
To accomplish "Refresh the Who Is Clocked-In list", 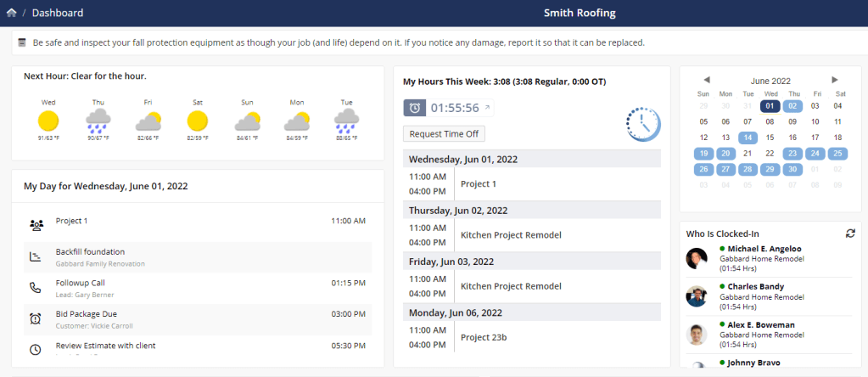I will 850,234.
